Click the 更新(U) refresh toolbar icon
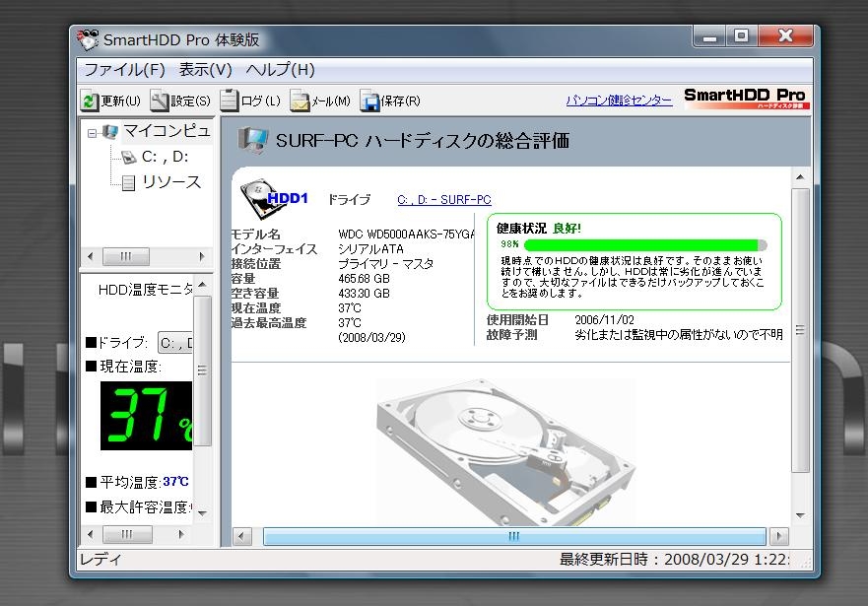 89,101
